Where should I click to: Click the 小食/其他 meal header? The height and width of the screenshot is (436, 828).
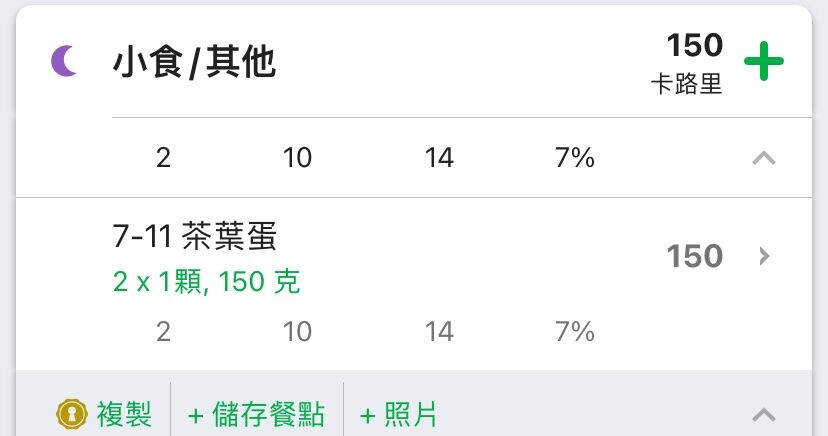194,62
